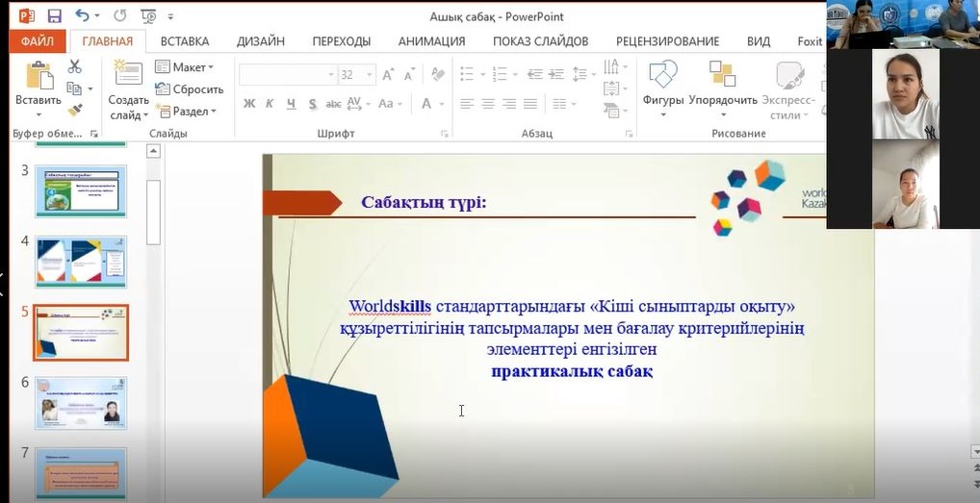Open the ПОКАЗ СЛАЙДОВ tab

pos(540,41)
